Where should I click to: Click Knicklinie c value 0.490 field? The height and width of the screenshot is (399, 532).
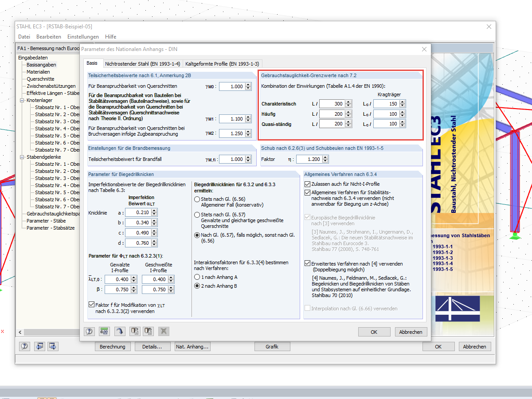(138, 233)
